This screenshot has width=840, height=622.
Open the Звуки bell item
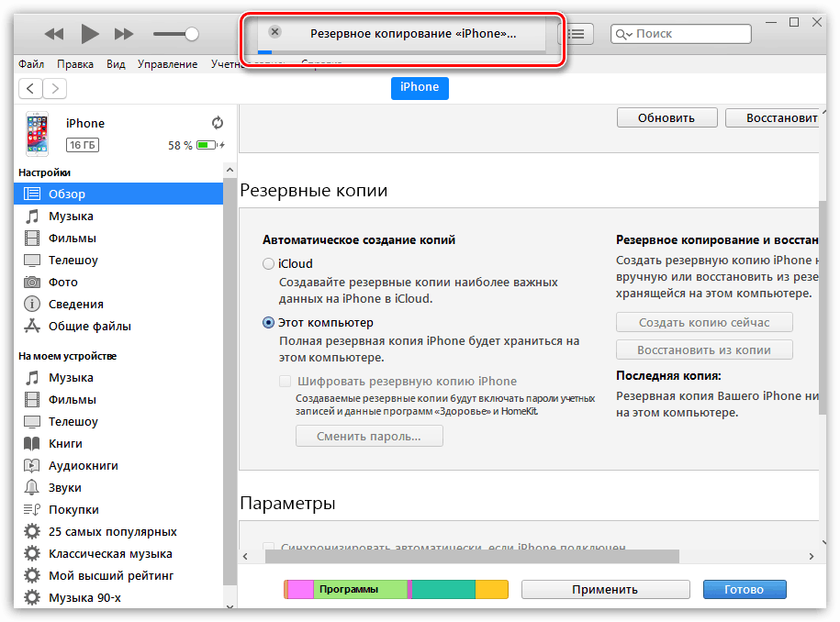tap(118, 487)
